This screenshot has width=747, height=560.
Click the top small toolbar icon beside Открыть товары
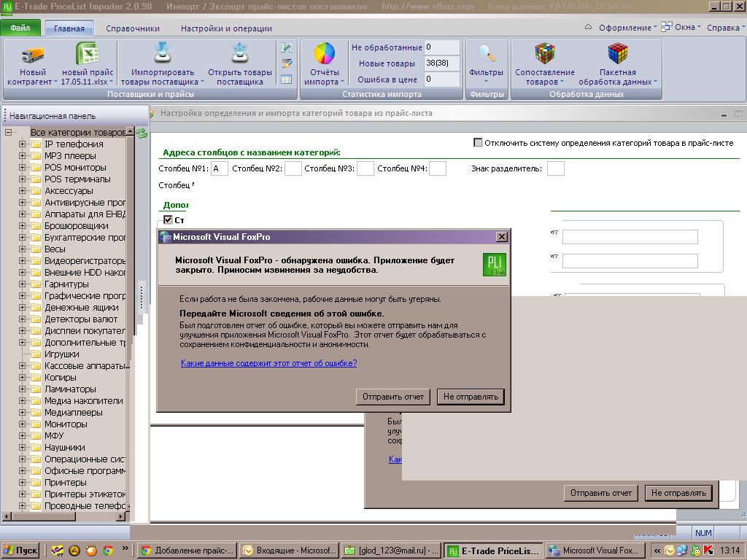(x=286, y=47)
